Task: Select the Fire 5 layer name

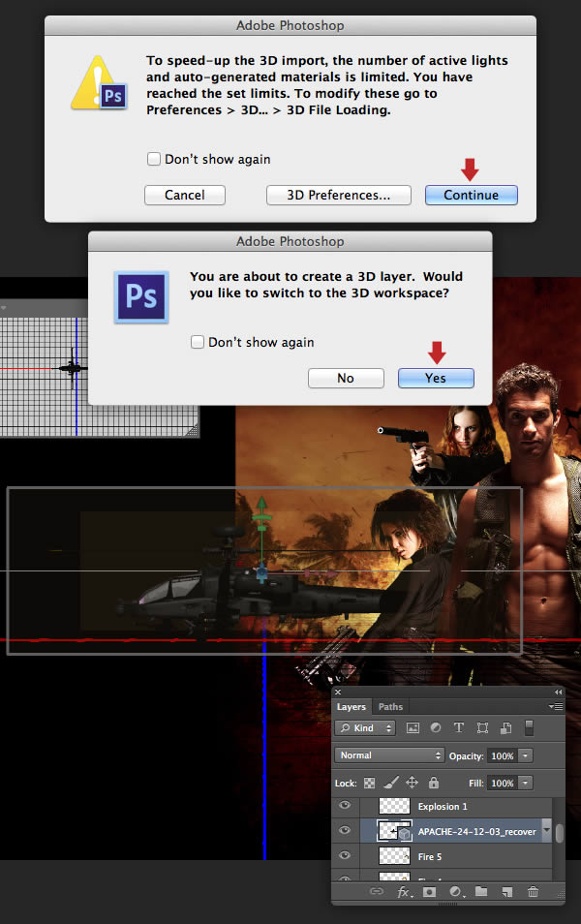Action: click(x=430, y=857)
